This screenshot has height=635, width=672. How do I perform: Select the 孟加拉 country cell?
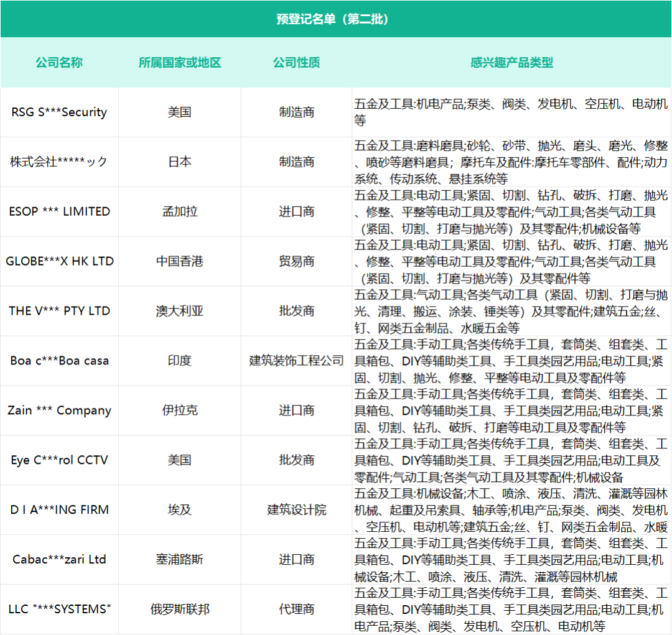click(179, 211)
